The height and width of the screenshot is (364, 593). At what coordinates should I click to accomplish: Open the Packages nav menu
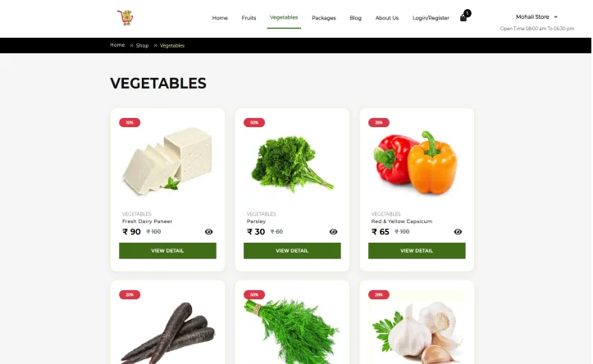click(x=324, y=18)
